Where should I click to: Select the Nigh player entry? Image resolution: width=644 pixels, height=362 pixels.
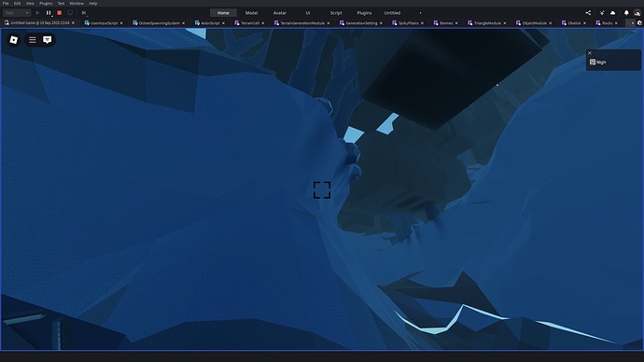coord(613,62)
